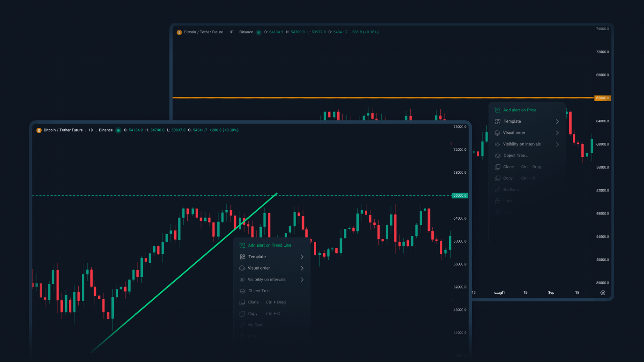Click Add alert on Trend Line text
The height and width of the screenshot is (362, 644).
coord(269,245)
